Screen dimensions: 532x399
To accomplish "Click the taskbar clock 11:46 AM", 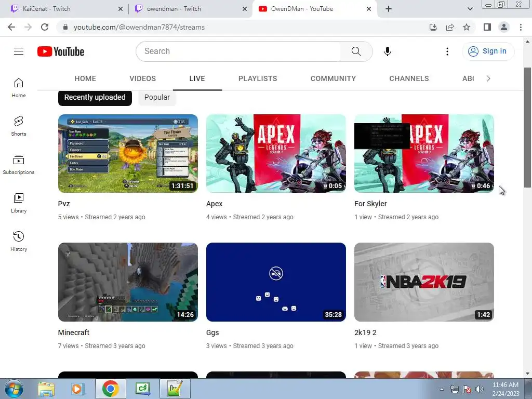I will pos(505,385).
